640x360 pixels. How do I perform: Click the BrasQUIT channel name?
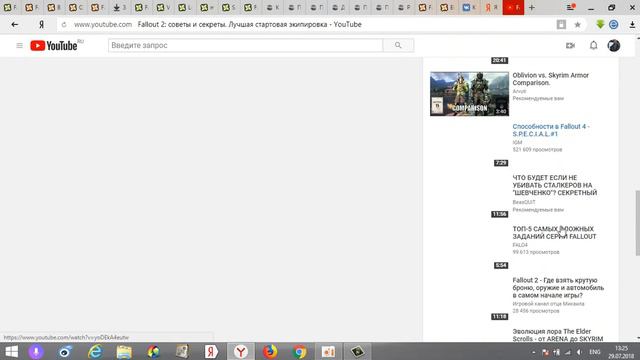[x=524, y=202]
